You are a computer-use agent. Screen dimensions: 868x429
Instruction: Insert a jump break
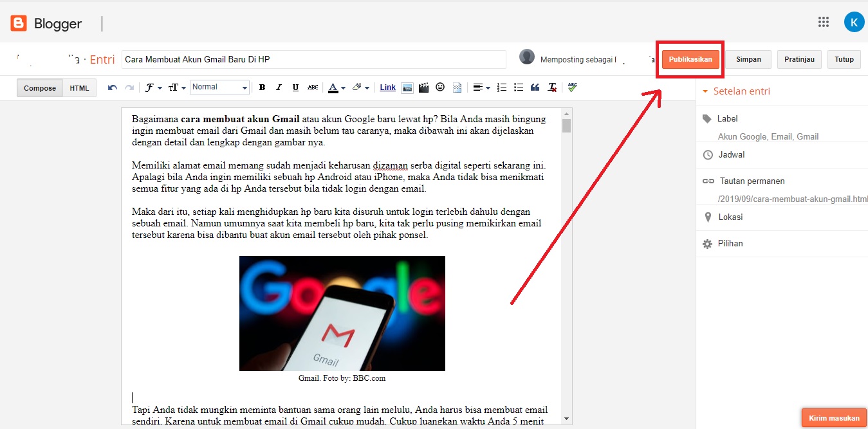point(457,87)
